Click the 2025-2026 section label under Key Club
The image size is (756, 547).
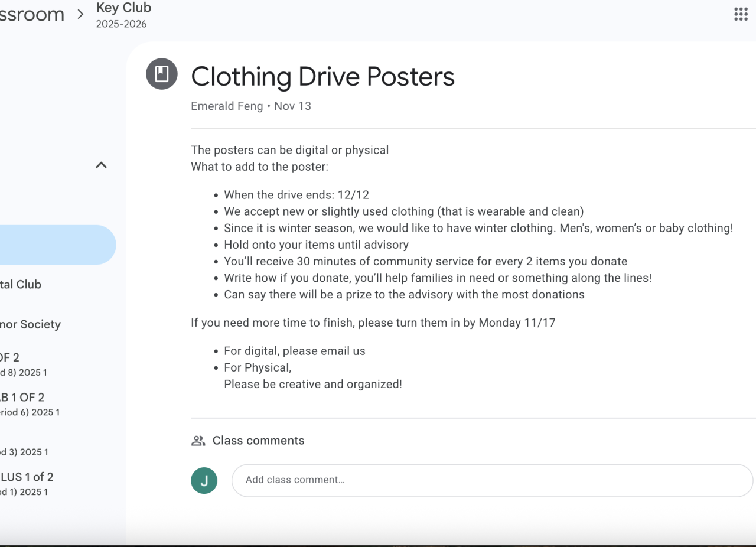(x=121, y=24)
